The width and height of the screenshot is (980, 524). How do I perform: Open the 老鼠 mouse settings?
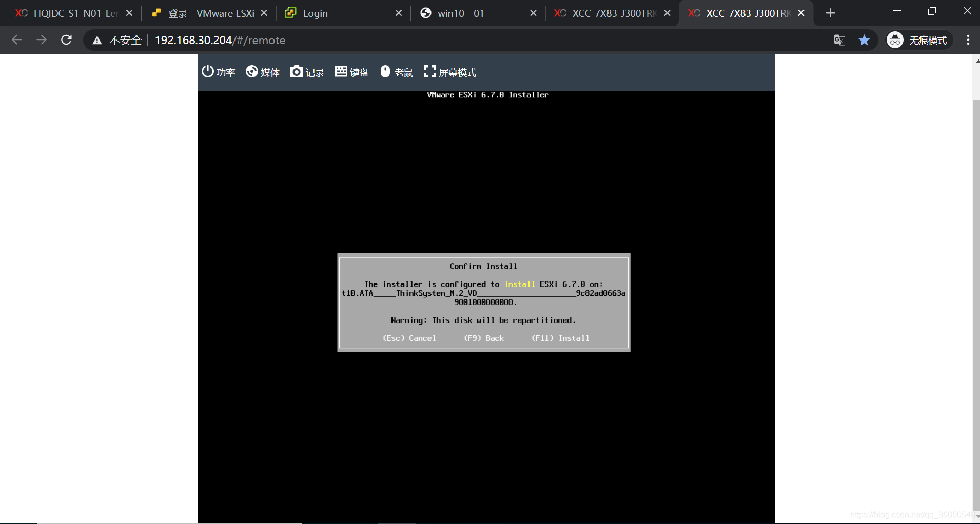click(397, 72)
